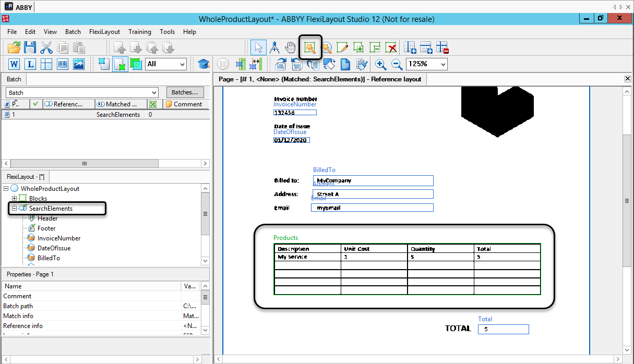
Task: Select the Header element in tree
Action: [47, 219]
